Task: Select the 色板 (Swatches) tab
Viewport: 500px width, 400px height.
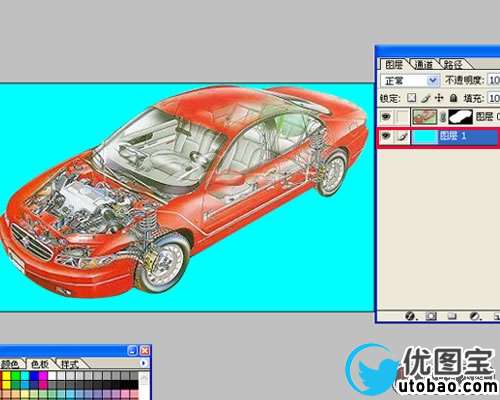Action: pos(40,364)
